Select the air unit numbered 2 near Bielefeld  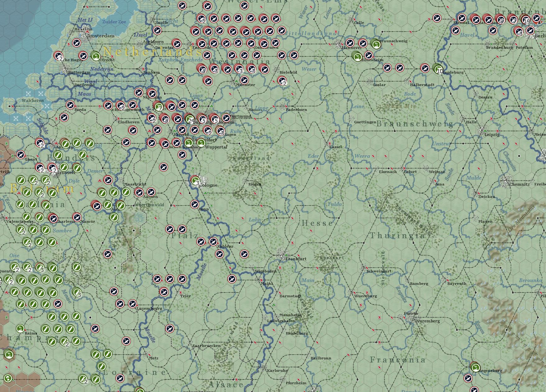click(282, 81)
